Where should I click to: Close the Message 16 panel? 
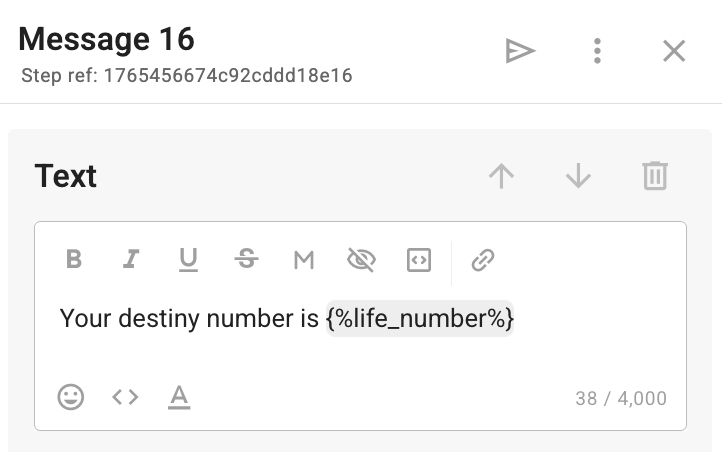point(674,51)
